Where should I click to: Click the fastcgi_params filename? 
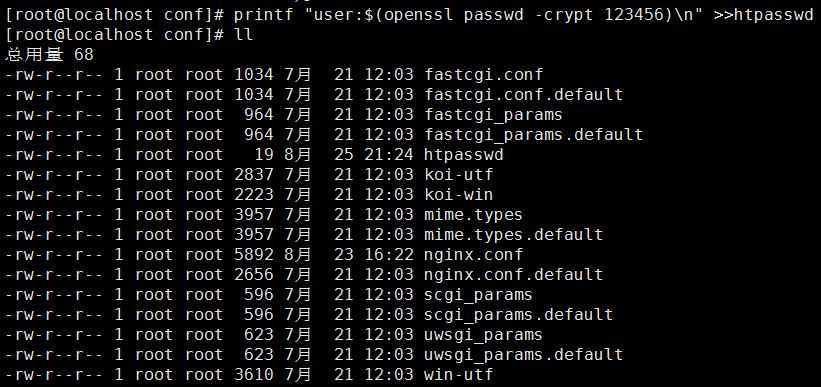click(494, 115)
